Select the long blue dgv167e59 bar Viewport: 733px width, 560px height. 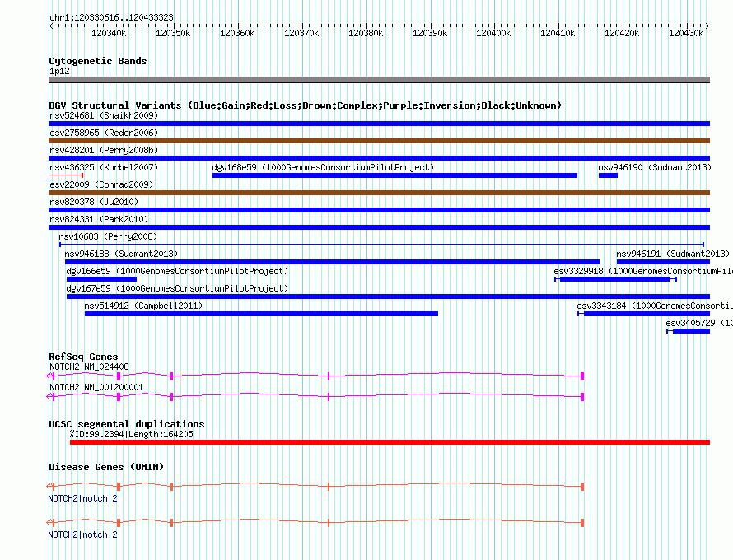point(388,296)
